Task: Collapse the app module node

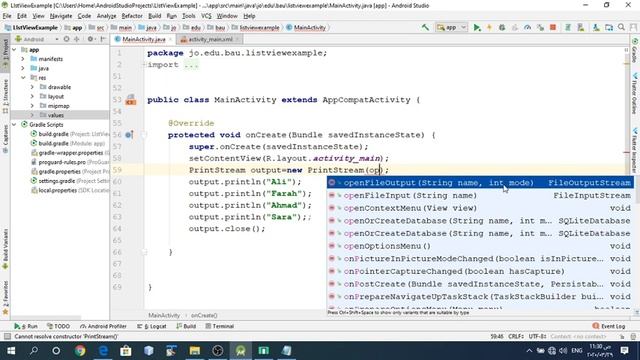Action: pos(14,49)
